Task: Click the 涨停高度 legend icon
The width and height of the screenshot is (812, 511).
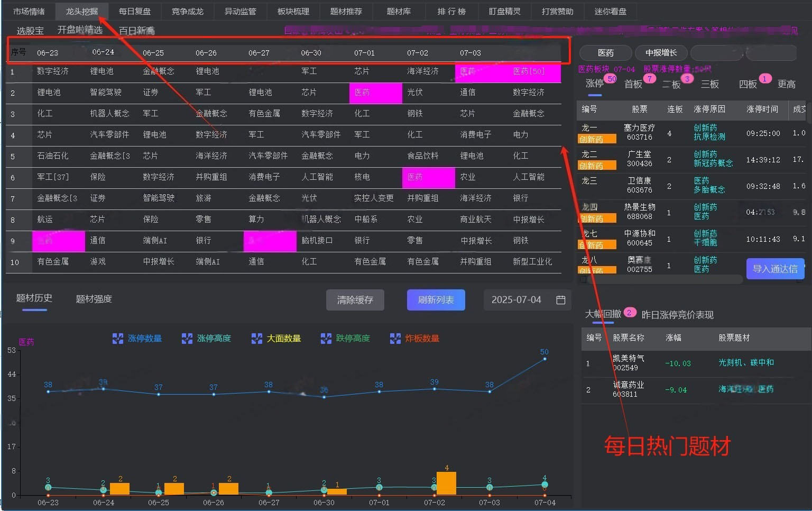Action: [x=187, y=339]
